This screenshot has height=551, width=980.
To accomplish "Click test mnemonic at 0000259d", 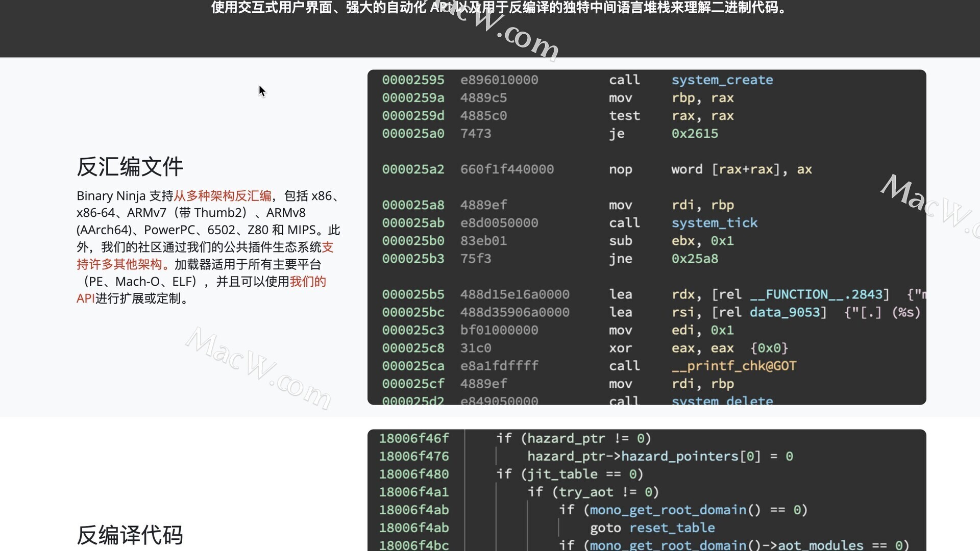I will [x=624, y=116].
